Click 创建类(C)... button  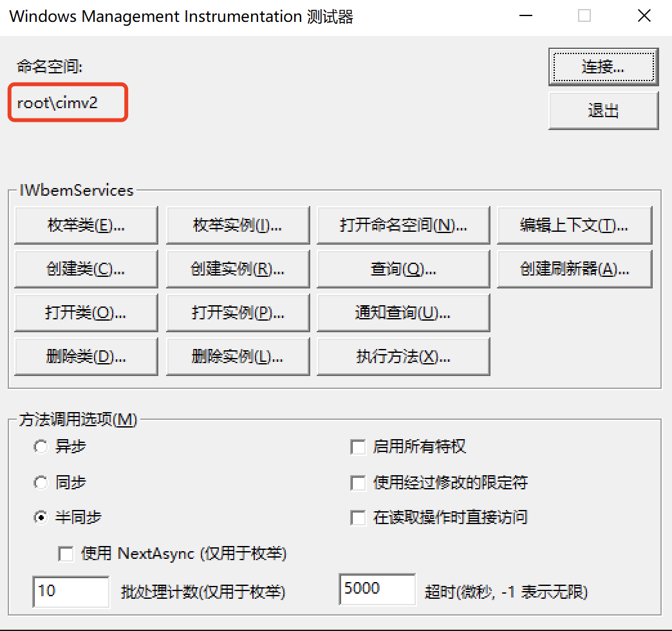point(86,268)
